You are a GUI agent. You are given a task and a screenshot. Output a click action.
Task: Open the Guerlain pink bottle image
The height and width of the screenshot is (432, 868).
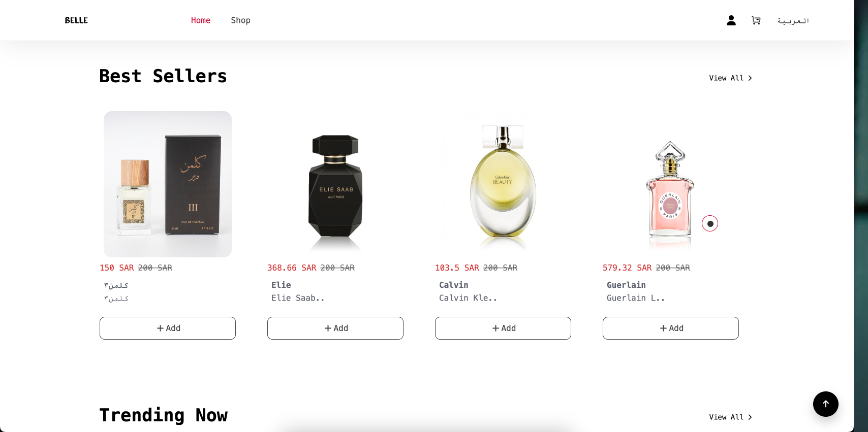tap(671, 184)
